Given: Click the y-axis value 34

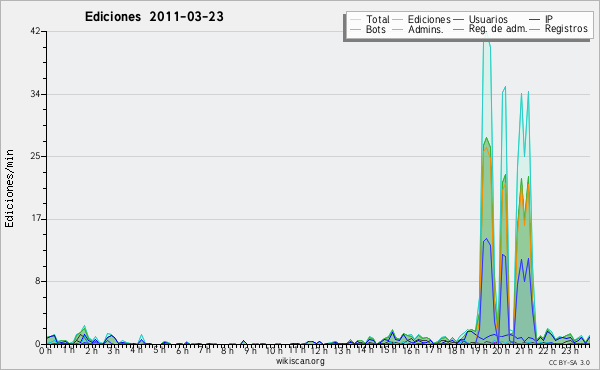Looking at the screenshot, I should (36, 94).
